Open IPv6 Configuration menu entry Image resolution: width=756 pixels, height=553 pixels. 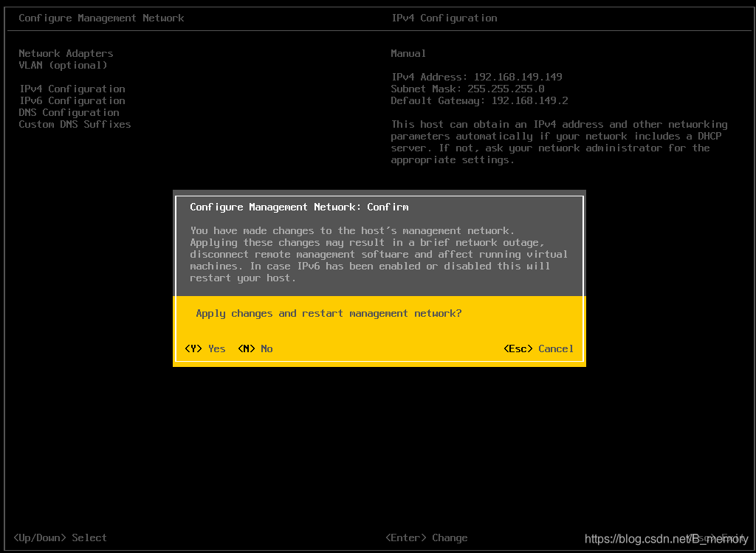click(x=72, y=100)
